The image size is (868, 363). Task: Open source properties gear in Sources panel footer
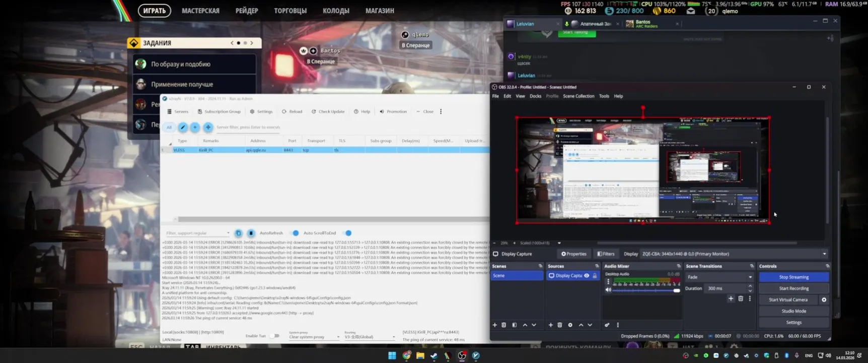pos(570,325)
